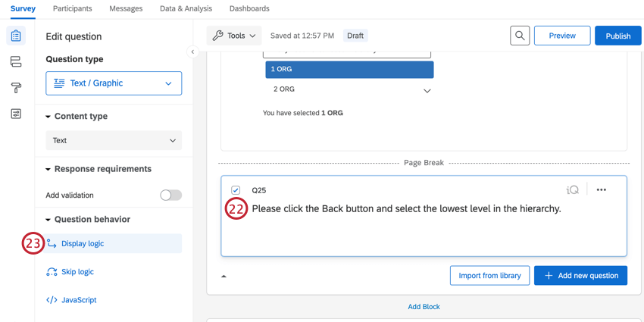
Task: Open the three-dot menu on Q25
Action: (602, 190)
